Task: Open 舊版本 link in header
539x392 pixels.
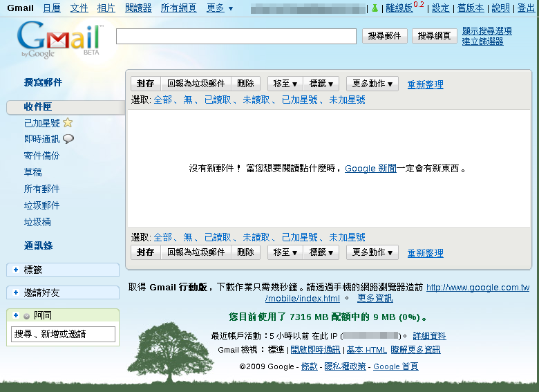Action: pyautogui.click(x=471, y=8)
